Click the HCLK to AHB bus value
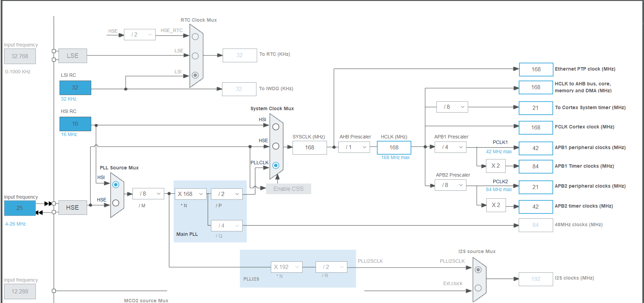The width and height of the screenshot is (644, 303). coord(536,87)
